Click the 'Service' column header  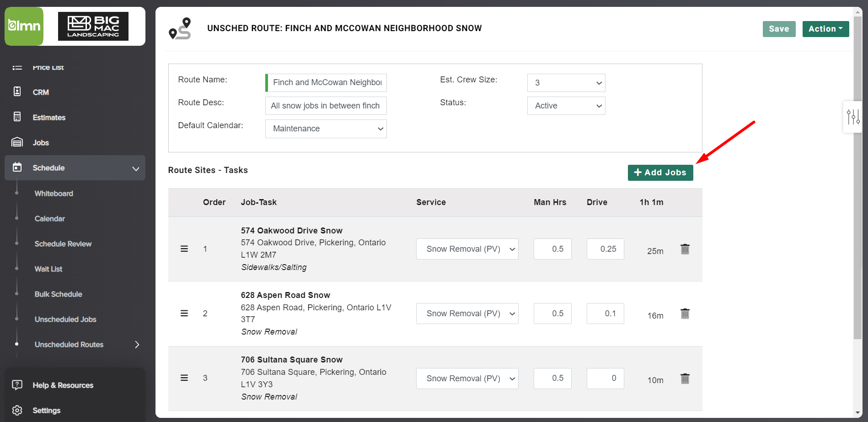pos(431,202)
